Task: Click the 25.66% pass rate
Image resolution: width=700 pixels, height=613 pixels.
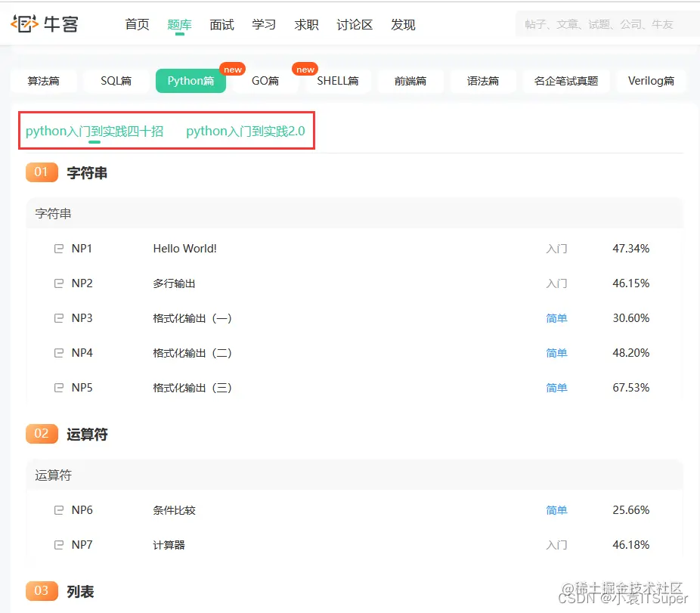Action: pyautogui.click(x=630, y=510)
